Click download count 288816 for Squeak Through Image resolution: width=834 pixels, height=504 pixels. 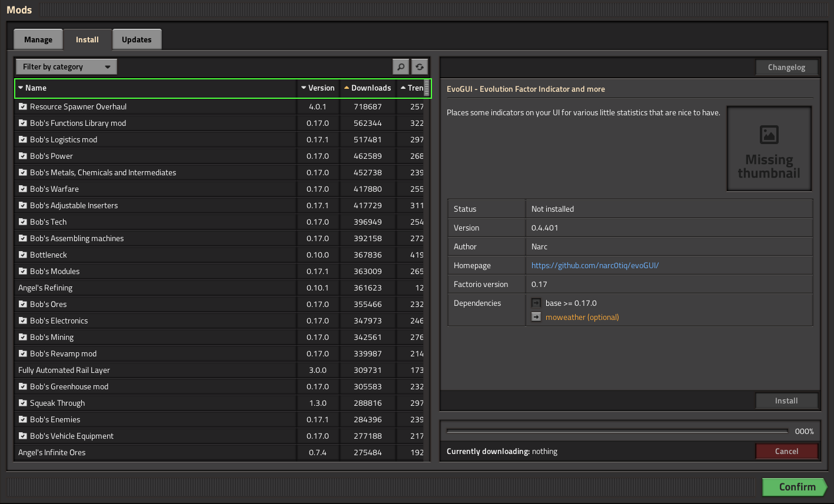(x=368, y=403)
